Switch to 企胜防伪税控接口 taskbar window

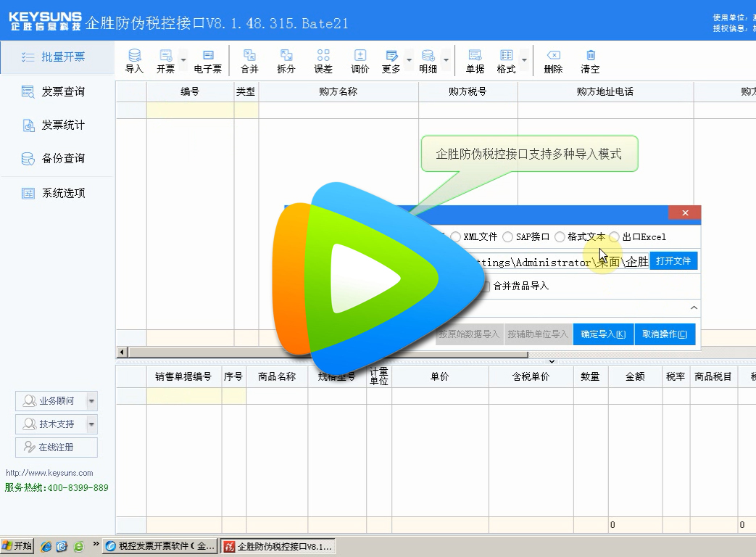(278, 546)
